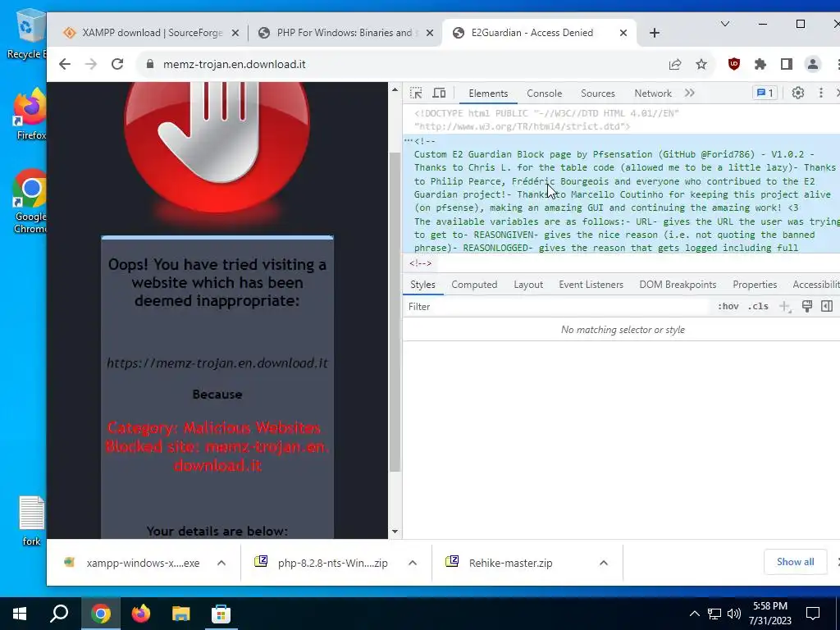This screenshot has width=840, height=630.
Task: Expand options for xampp-windows download
Action: pos(221,563)
